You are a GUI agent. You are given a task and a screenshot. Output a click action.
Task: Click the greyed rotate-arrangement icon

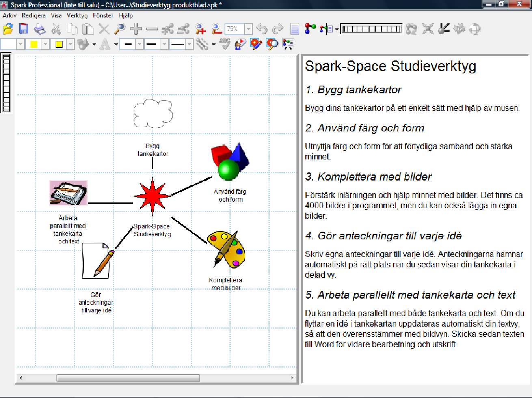coord(411,29)
